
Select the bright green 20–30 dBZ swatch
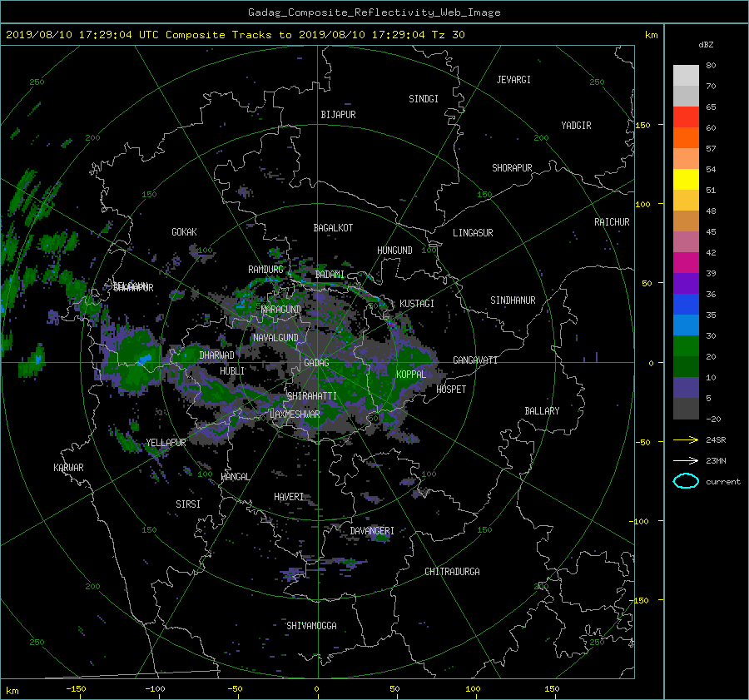686,345
